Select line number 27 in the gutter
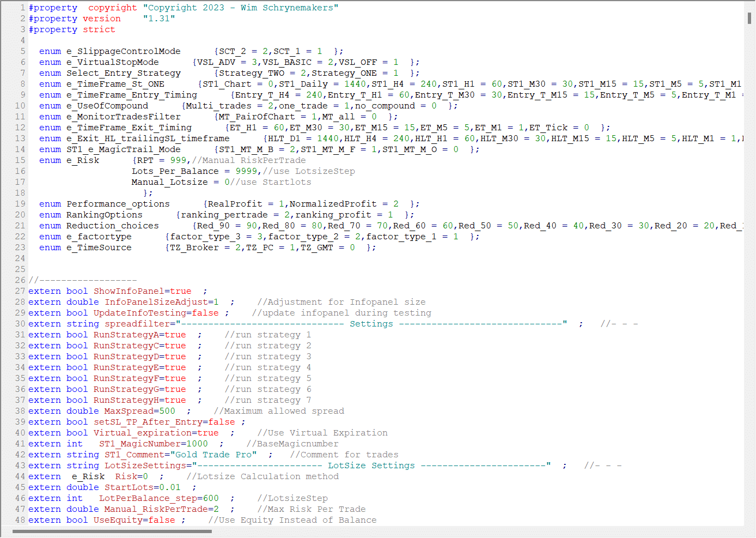The height and width of the screenshot is (538, 756). [x=20, y=291]
